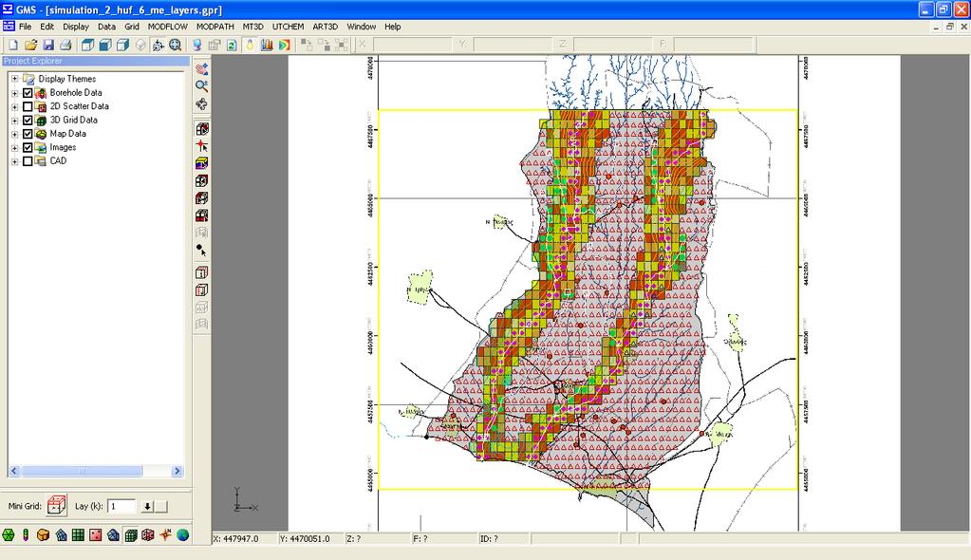Open the ART3D menu
Image resolution: width=971 pixels, height=560 pixels.
326,27
